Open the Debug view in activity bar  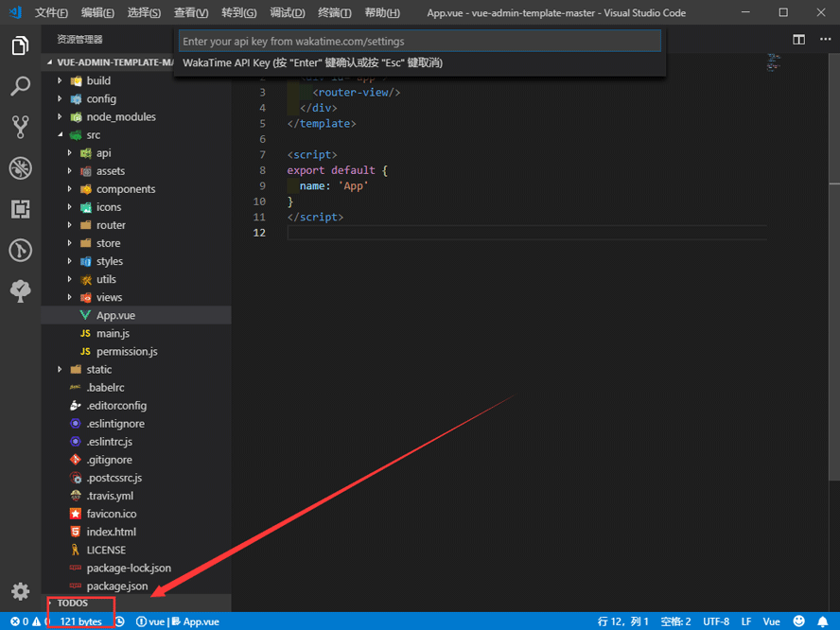[21, 168]
